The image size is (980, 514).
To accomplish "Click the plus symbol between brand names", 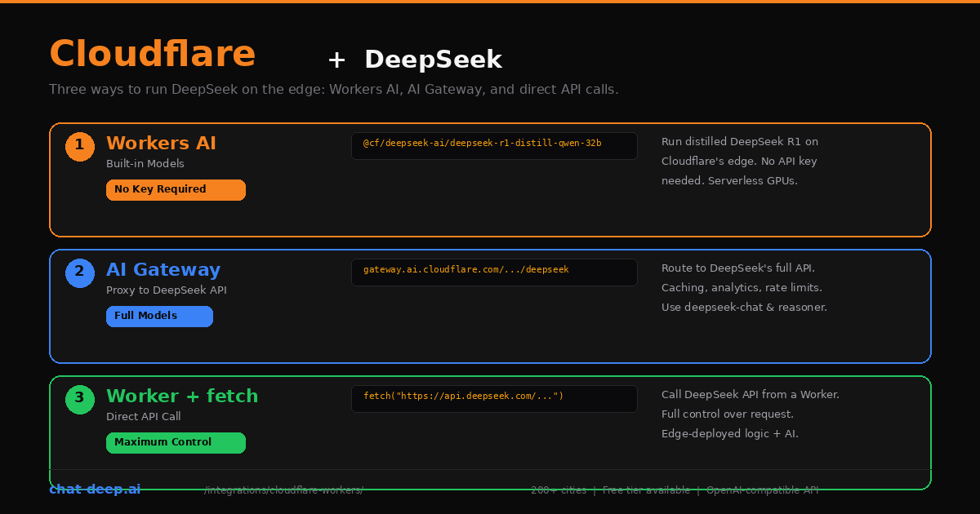I will pyautogui.click(x=336, y=59).
